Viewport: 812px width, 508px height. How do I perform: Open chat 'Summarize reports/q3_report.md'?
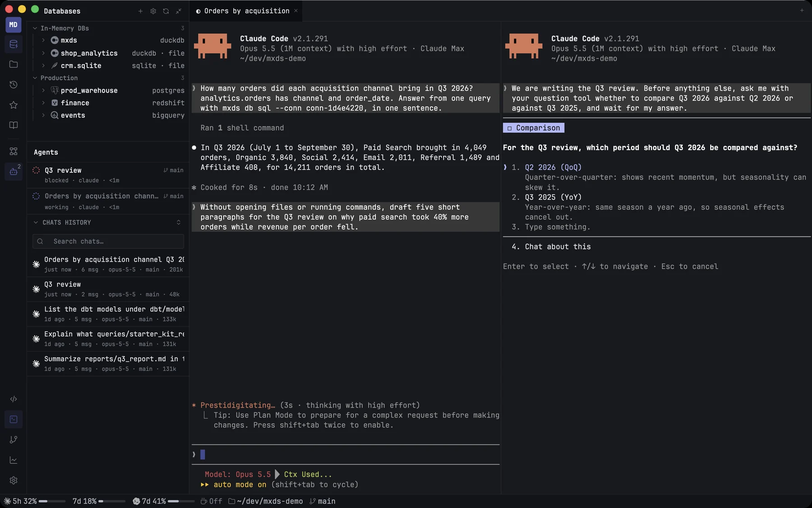(108, 364)
